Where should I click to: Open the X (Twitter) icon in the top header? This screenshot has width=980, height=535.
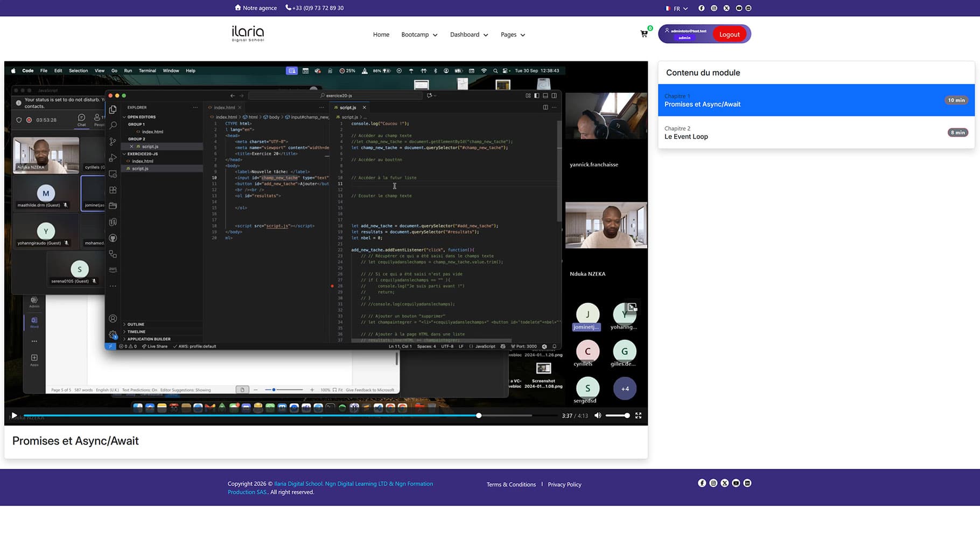click(x=726, y=8)
